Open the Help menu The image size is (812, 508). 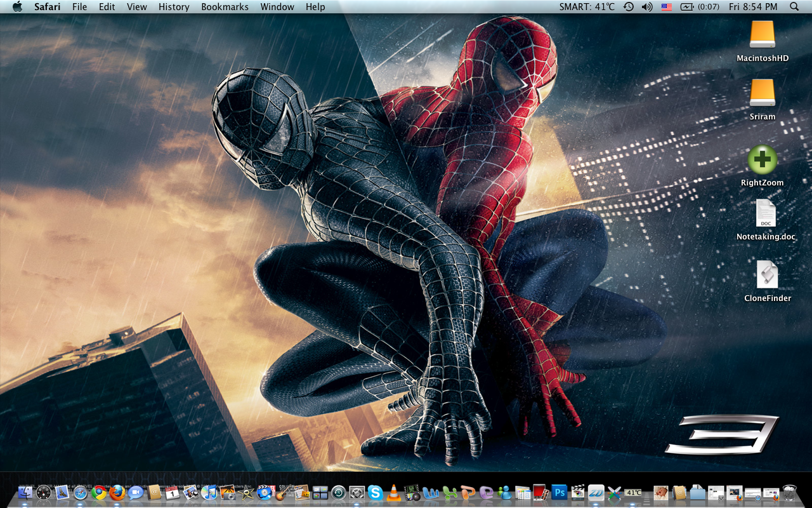315,7
